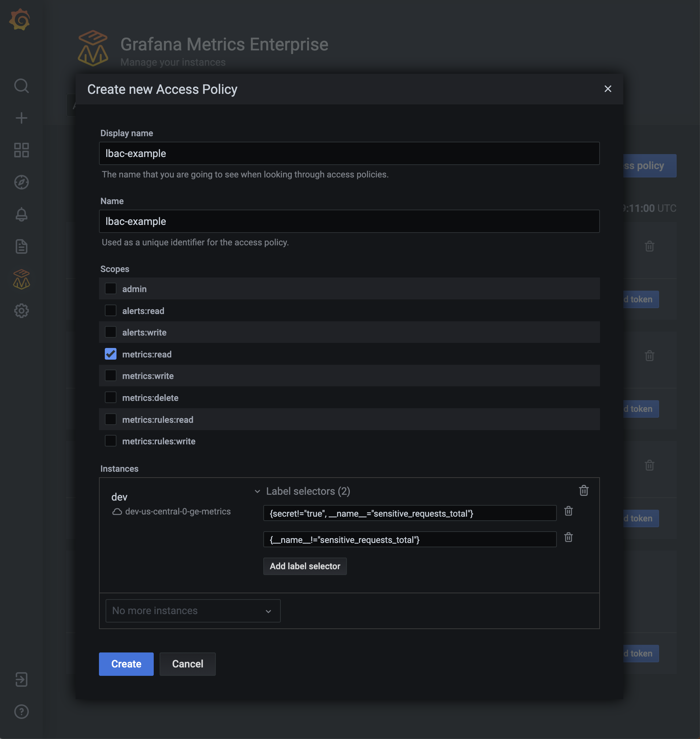This screenshot has height=739, width=700.
Task: Click the documentation page icon in the sidebar
Action: point(21,246)
